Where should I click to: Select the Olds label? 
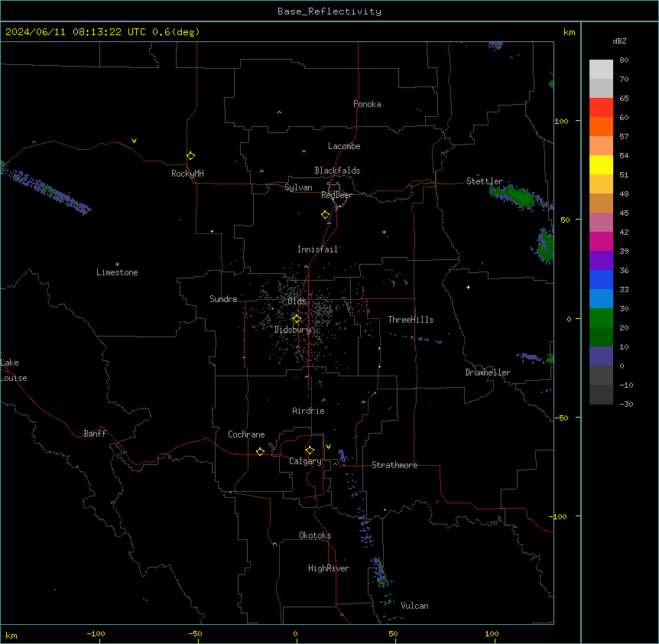click(x=297, y=301)
